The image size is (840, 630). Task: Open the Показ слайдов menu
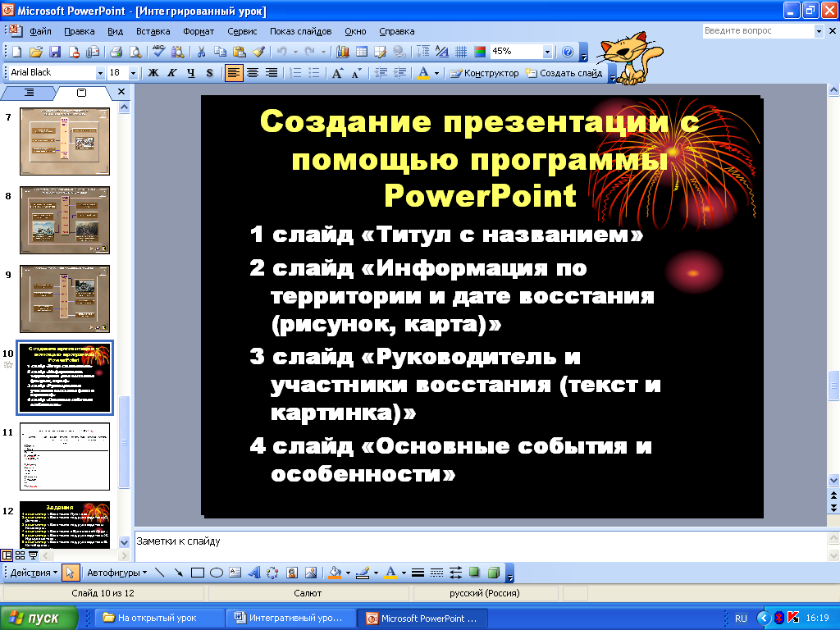click(300, 31)
